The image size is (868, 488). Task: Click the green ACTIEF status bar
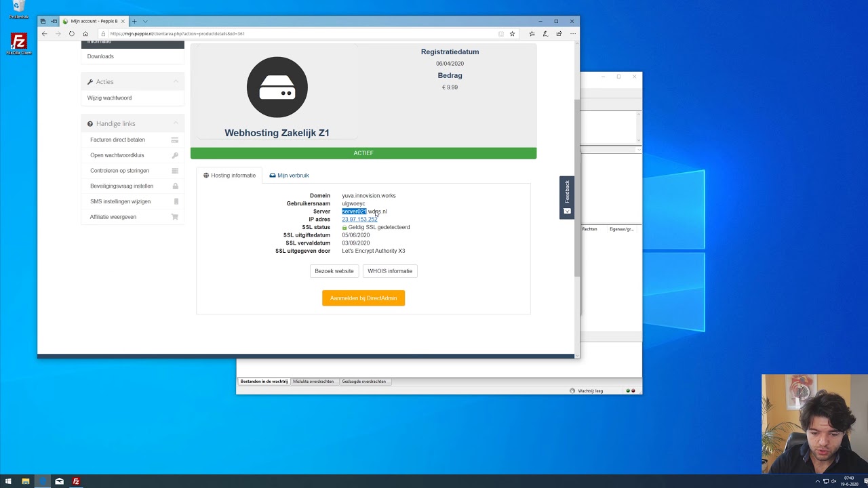coord(363,153)
